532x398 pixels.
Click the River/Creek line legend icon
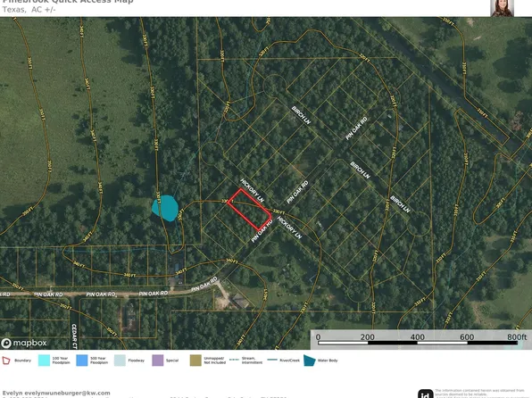(x=272, y=360)
